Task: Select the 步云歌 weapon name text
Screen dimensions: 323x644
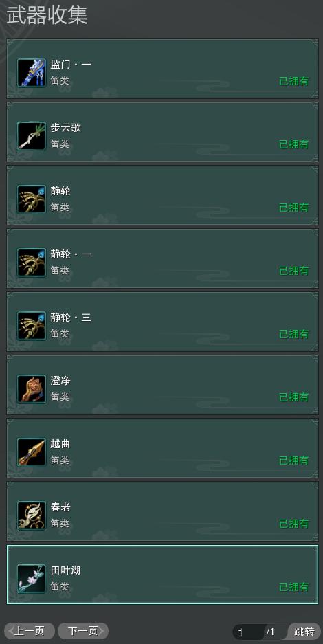Action: [66, 128]
